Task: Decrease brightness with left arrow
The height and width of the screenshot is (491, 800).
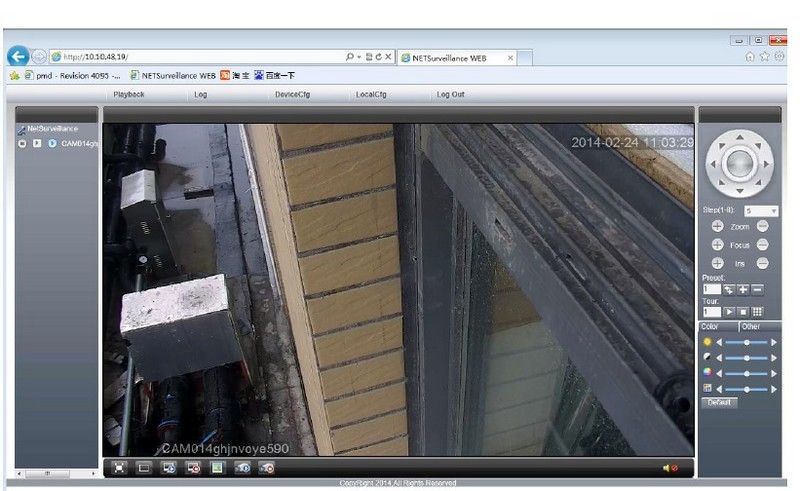Action: point(719,342)
